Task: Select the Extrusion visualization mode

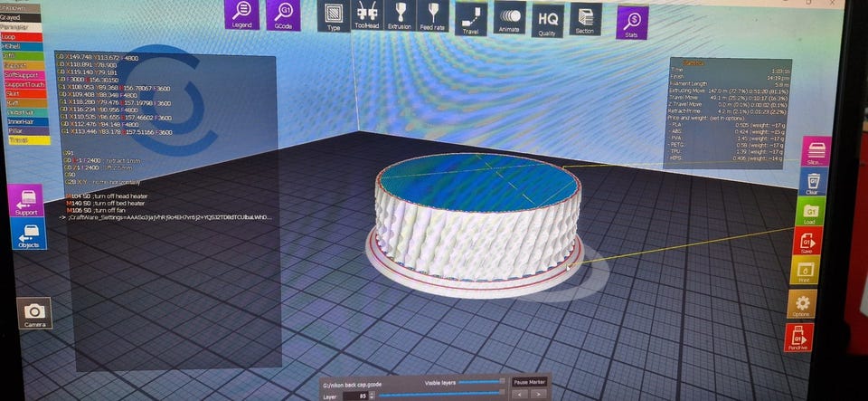Action: tap(400, 15)
